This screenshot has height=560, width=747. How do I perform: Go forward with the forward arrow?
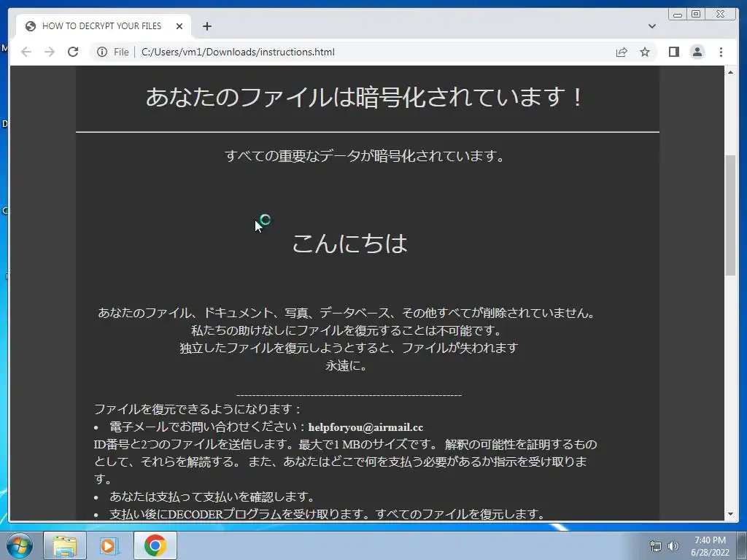coord(50,52)
